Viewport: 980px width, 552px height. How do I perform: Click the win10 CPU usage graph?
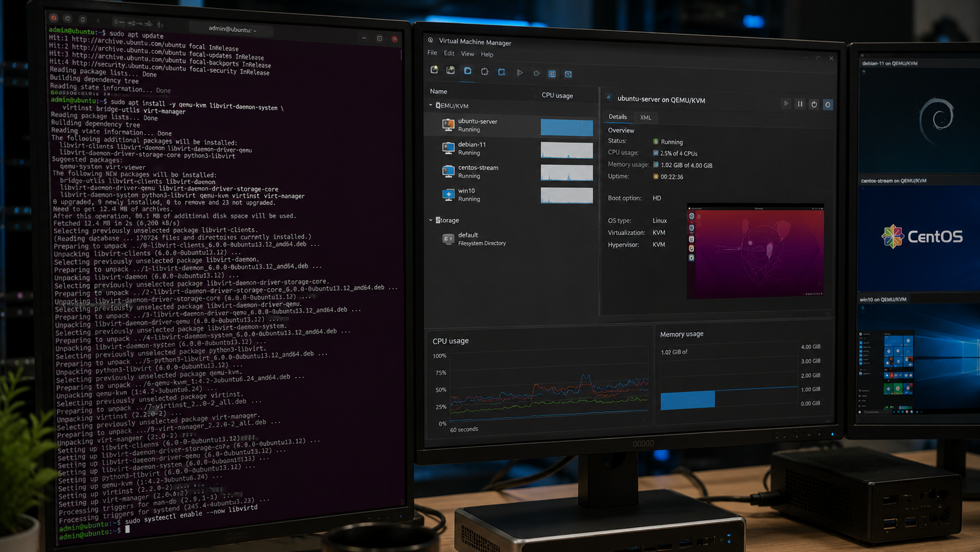[567, 195]
